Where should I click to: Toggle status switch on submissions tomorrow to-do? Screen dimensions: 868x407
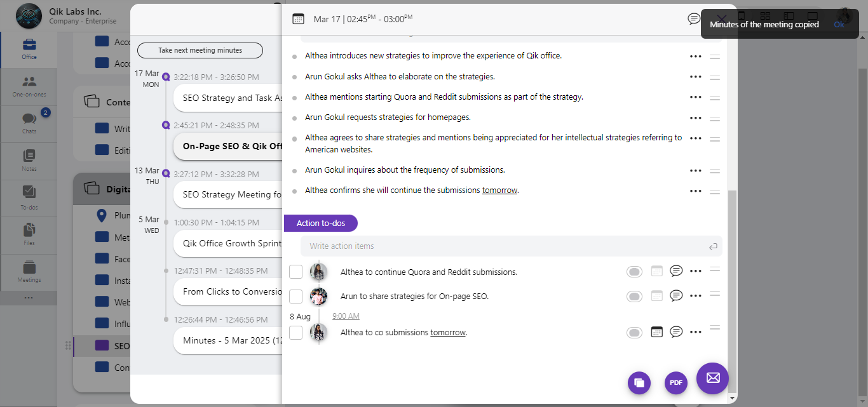(634, 332)
